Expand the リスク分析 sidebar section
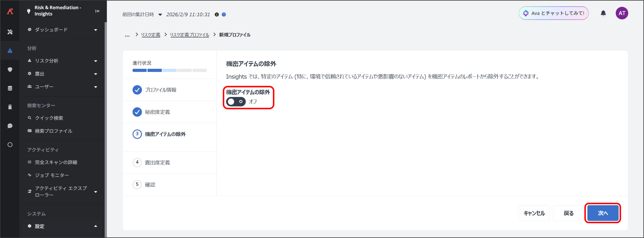The height and width of the screenshot is (238, 644). [x=95, y=61]
